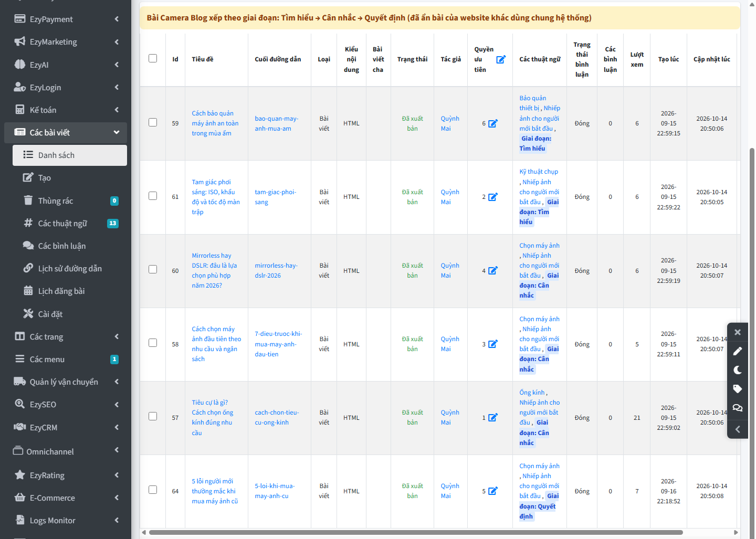The height and width of the screenshot is (539, 756).
Task: Sort by the Tiêu đề column header
Action: coord(203,59)
